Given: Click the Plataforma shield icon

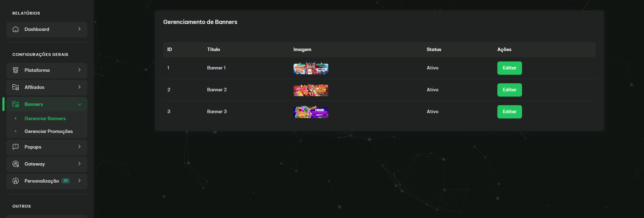Looking at the screenshot, I should point(16,70).
